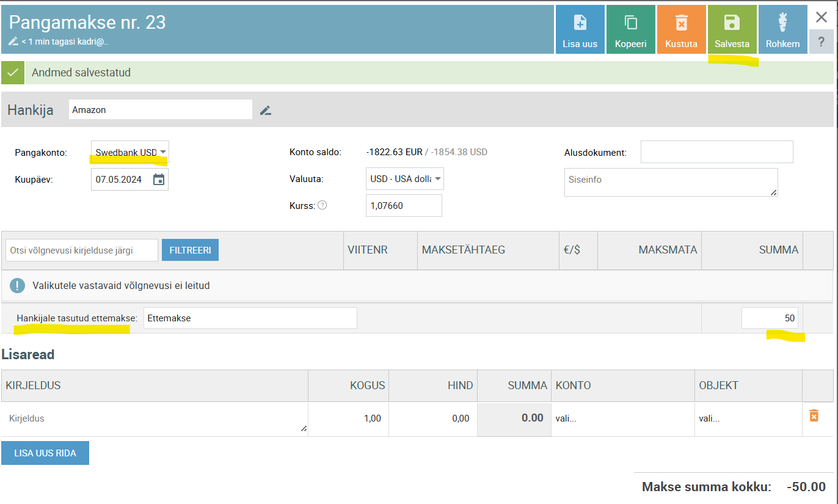The height and width of the screenshot is (504, 838).
Task: Click the Kopeeri copy icon
Action: pyautogui.click(x=630, y=23)
